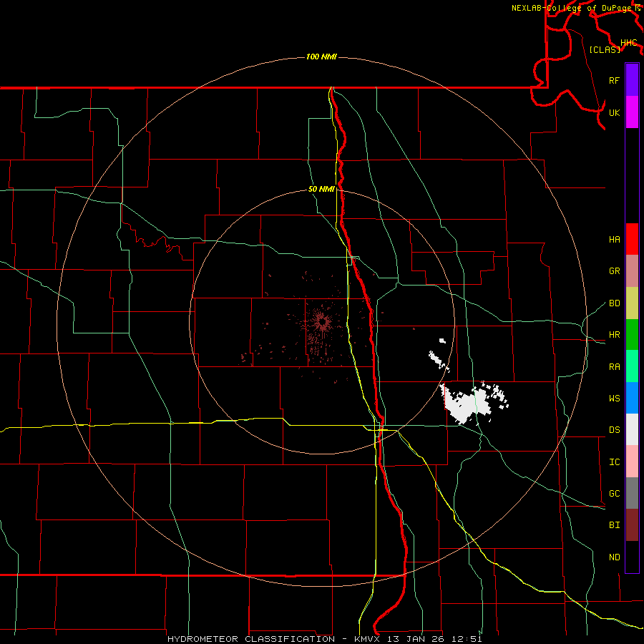Select the light pink IC legend swatch
The height and width of the screenshot is (644, 644).
click(632, 462)
